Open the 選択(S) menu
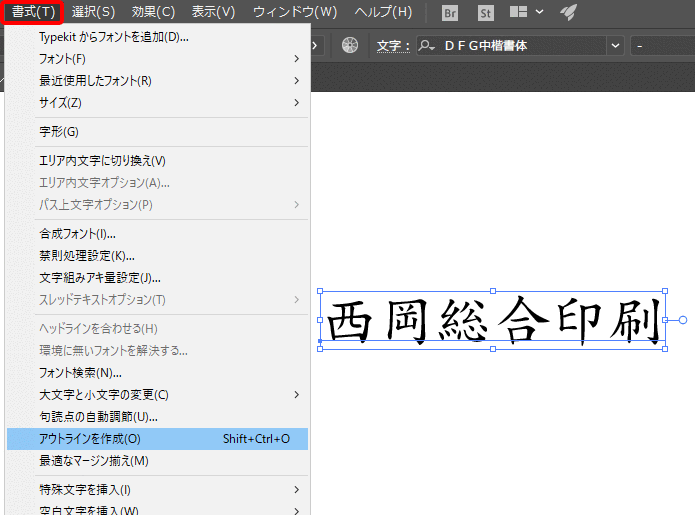This screenshot has height=515, width=695. (x=93, y=12)
